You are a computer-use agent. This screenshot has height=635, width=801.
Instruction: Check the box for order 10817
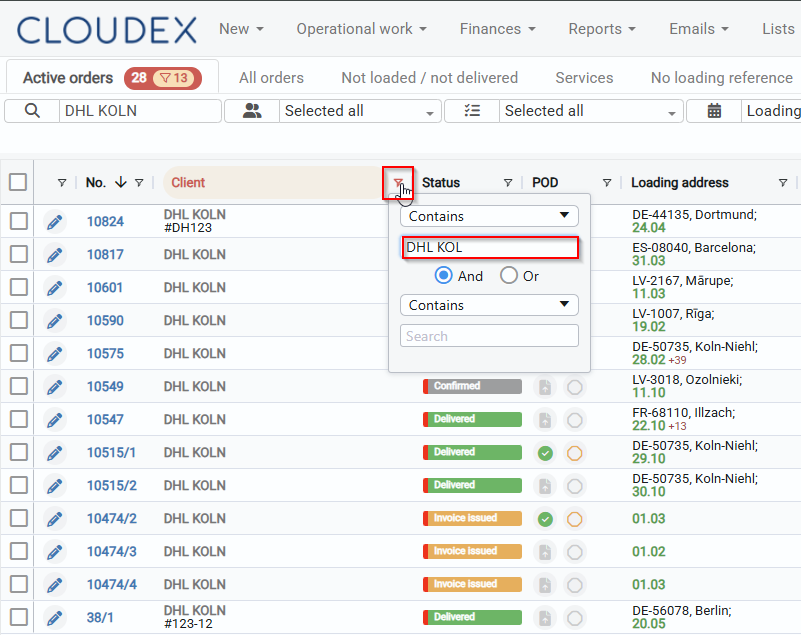pos(19,254)
